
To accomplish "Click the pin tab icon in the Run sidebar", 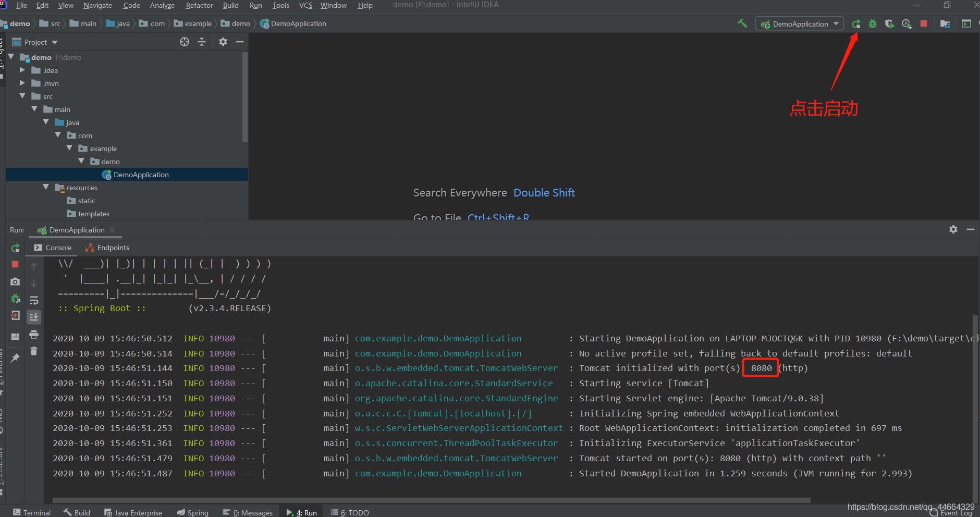I will [x=15, y=358].
